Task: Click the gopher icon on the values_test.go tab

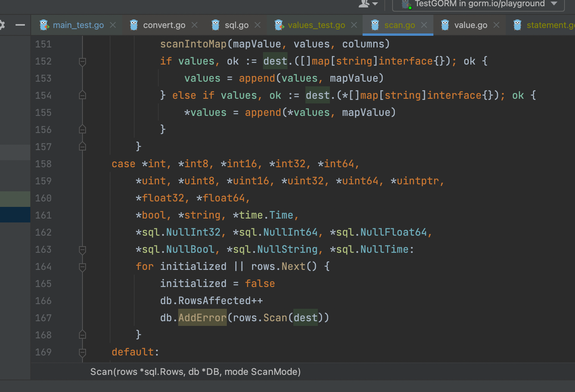Action: click(278, 25)
